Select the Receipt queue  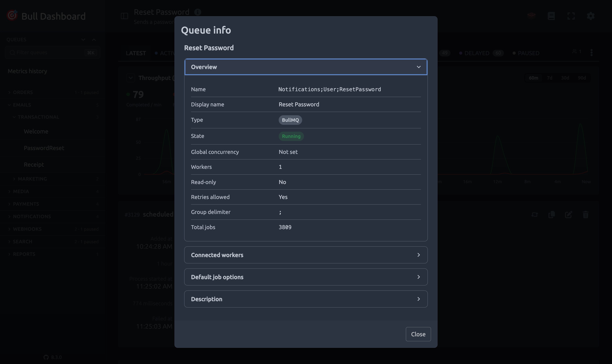pos(53,165)
